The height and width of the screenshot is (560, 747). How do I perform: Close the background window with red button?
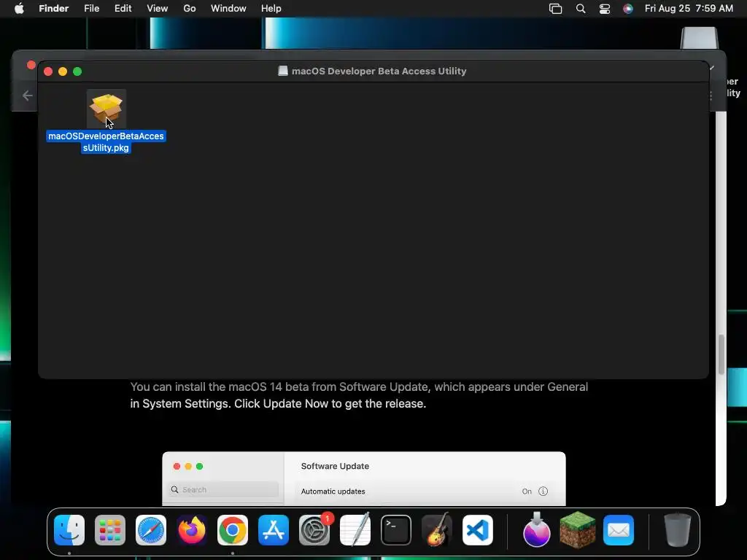click(31, 65)
